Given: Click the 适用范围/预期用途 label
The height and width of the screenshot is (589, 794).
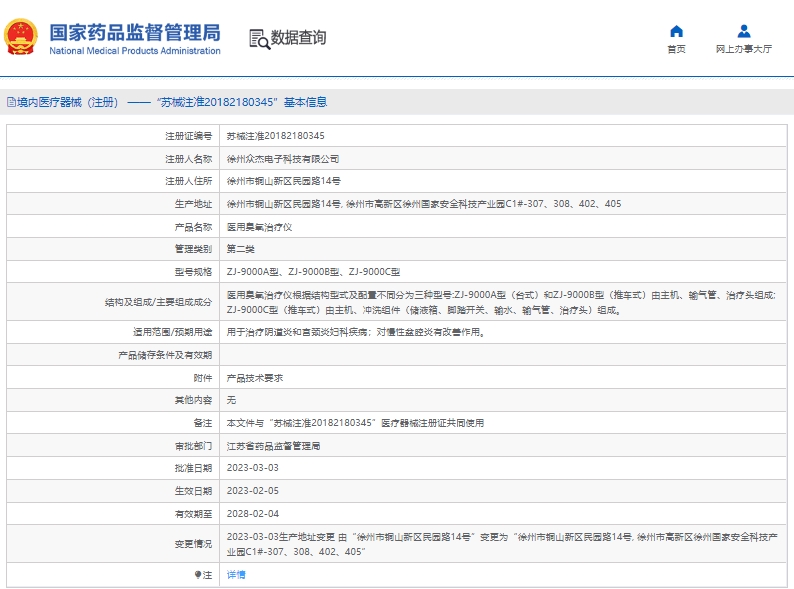Looking at the screenshot, I should coord(173,332).
